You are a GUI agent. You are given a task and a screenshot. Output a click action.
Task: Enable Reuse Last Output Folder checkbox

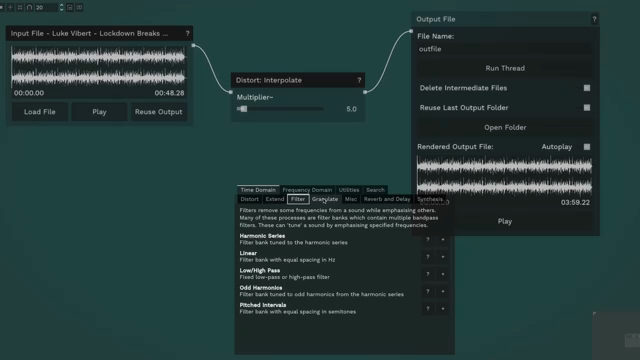(x=587, y=108)
